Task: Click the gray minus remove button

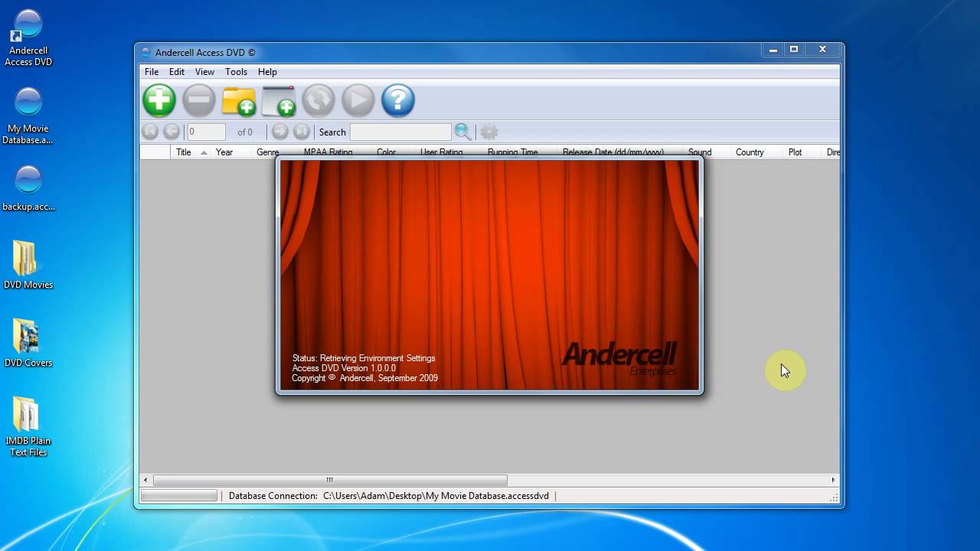Action: click(x=199, y=100)
